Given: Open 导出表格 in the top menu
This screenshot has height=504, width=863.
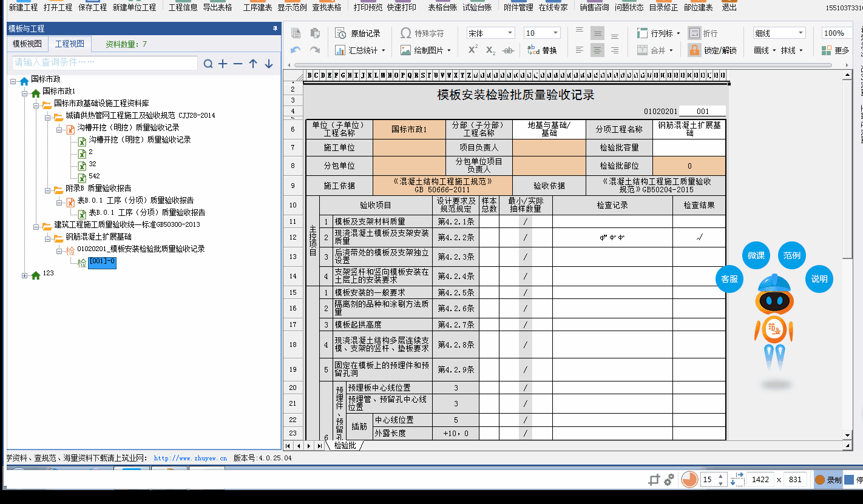Looking at the screenshot, I should point(217,7).
